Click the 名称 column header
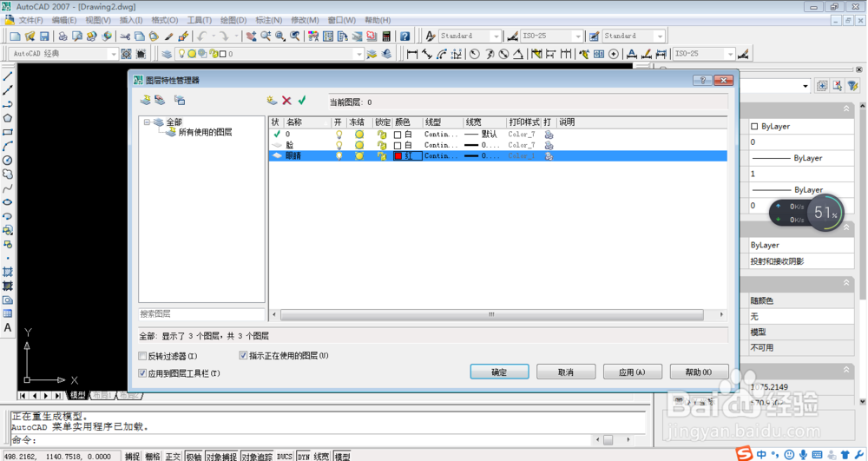Screen dimensions: 868x461 (x=307, y=122)
